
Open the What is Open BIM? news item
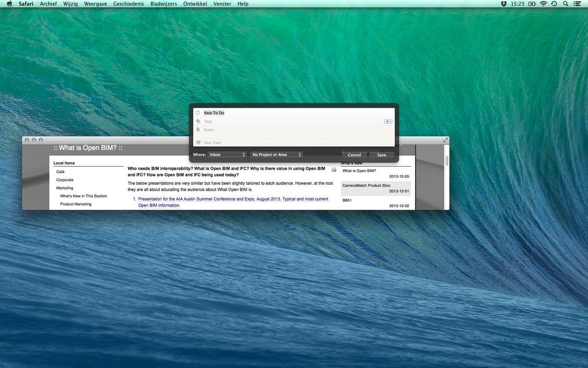(x=359, y=171)
